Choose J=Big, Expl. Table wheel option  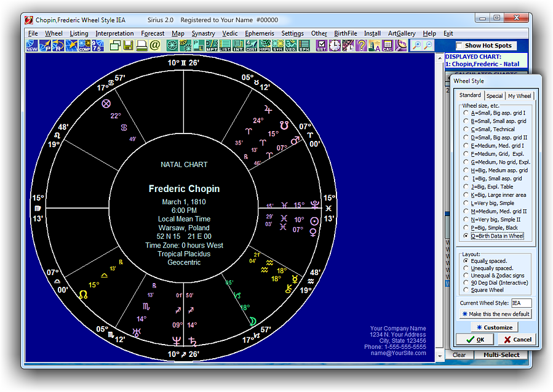pyautogui.click(x=466, y=186)
